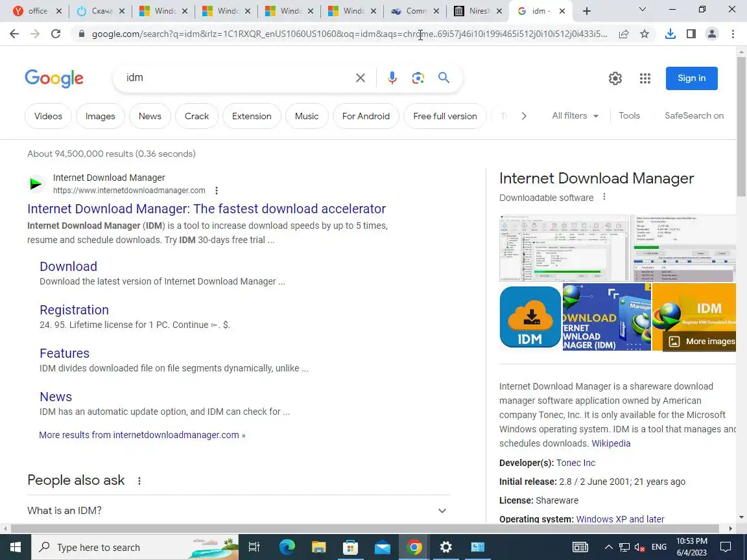
Task: Switch to the Скача tab
Action: 101,11
